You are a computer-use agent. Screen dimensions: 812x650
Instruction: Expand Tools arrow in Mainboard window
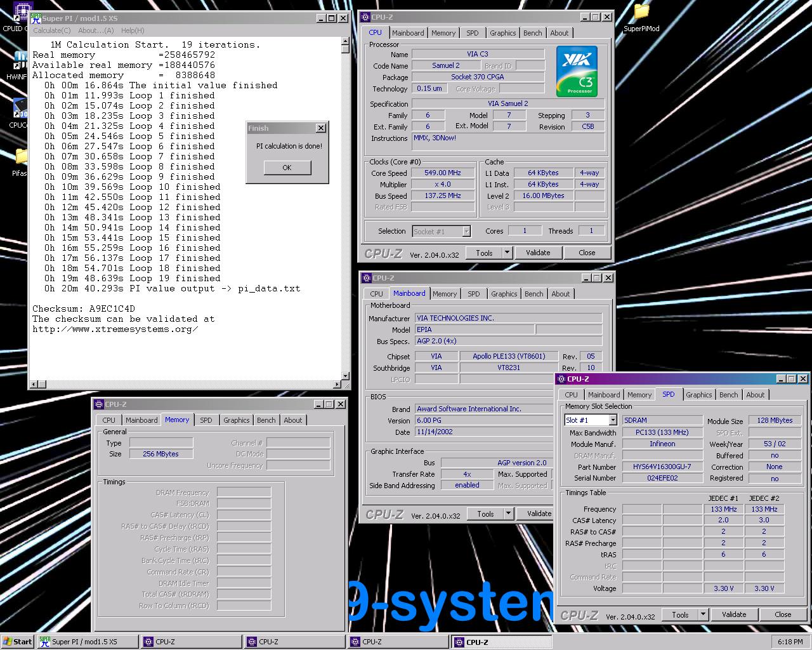(x=509, y=514)
